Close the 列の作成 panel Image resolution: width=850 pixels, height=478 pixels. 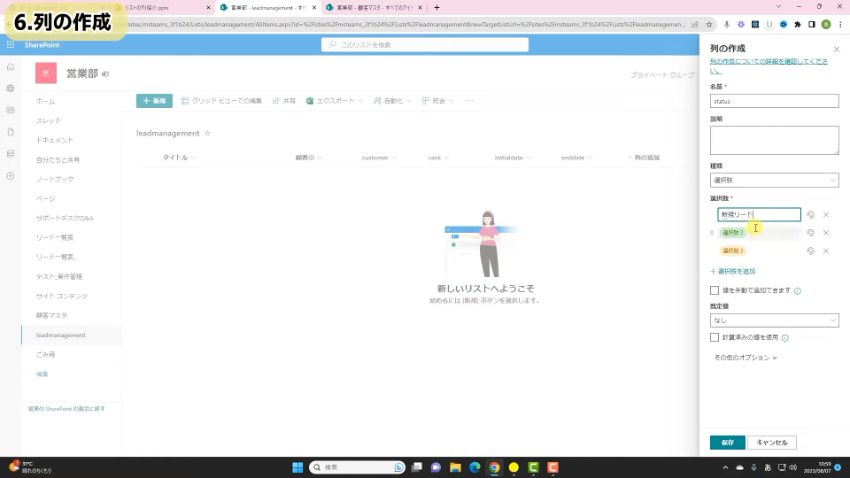[x=836, y=48]
